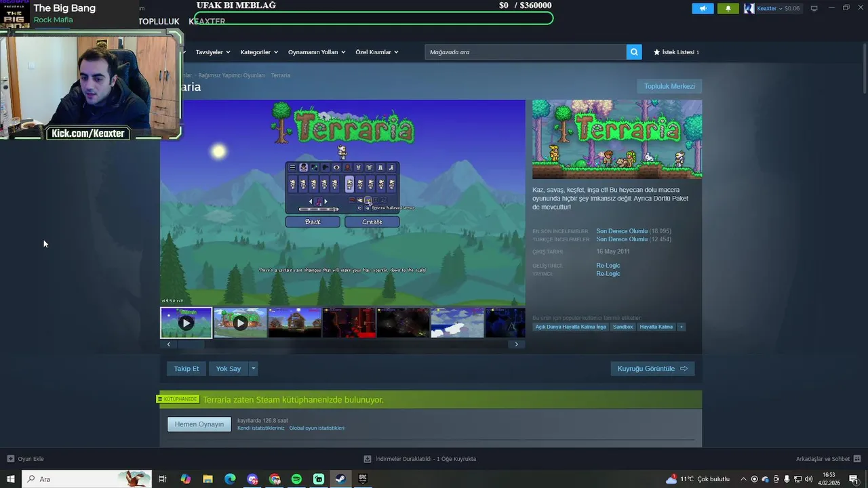Open the Kick app taskbar icon

tap(319, 479)
